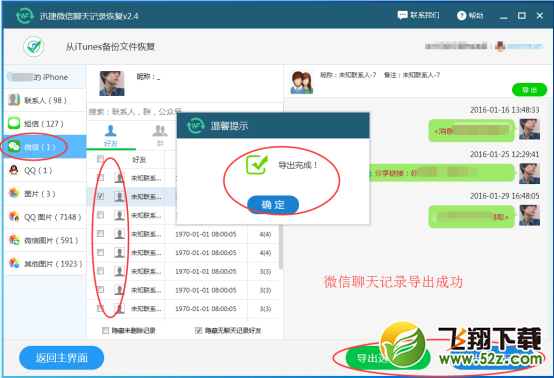Toggle the select-all checkbox beside 好友 header
This screenshot has width=554, height=378.
point(100,159)
